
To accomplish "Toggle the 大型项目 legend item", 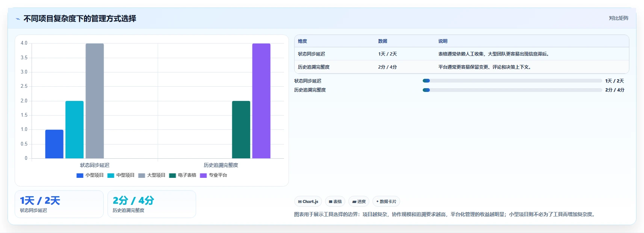I will pyautogui.click(x=152, y=175).
